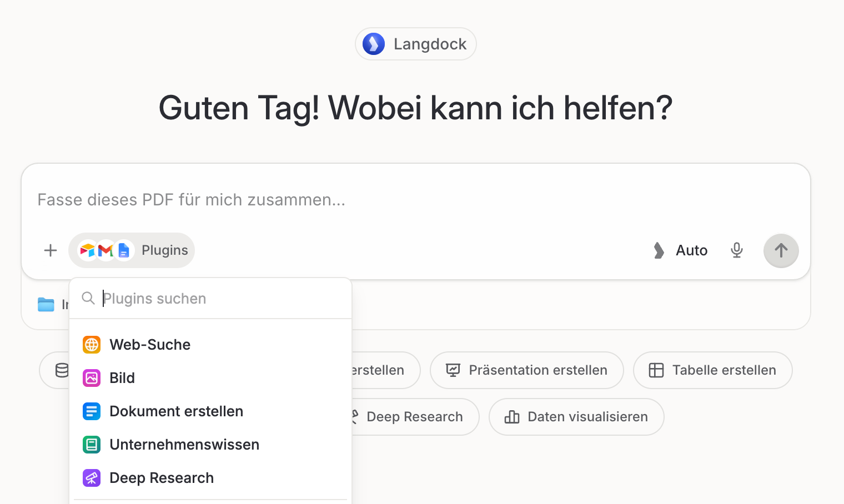Click the presentation screen icon
The image size is (844, 504).
pyautogui.click(x=453, y=370)
